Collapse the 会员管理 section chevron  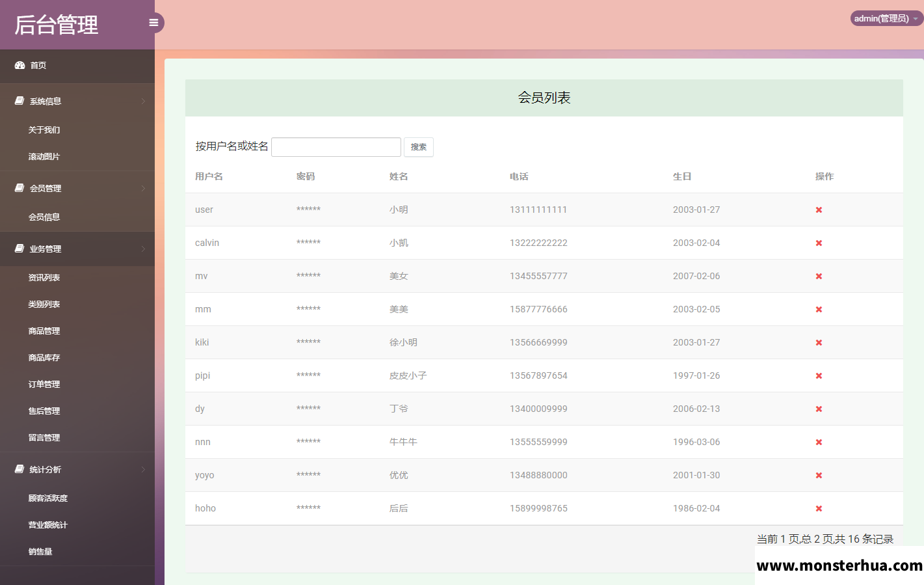coord(143,188)
